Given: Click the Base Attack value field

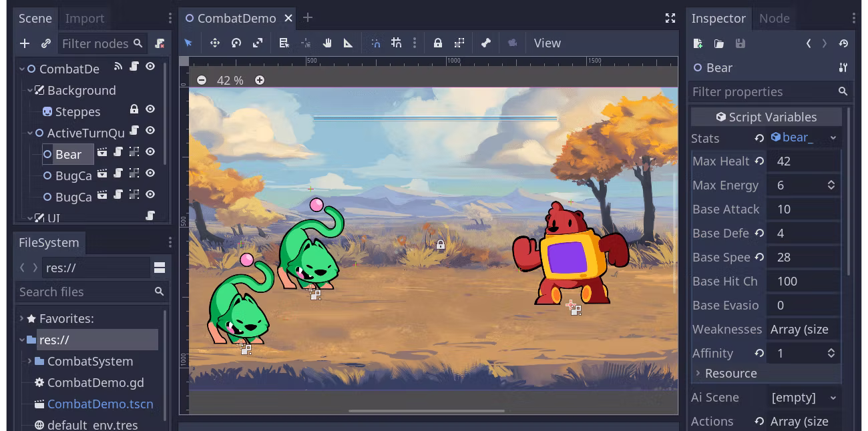Looking at the screenshot, I should pyautogui.click(x=804, y=209).
